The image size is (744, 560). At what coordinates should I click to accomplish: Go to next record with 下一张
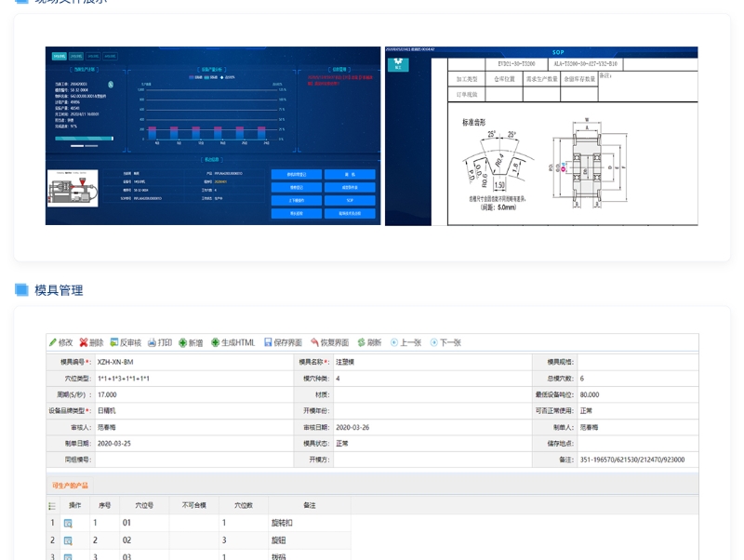pos(445,342)
